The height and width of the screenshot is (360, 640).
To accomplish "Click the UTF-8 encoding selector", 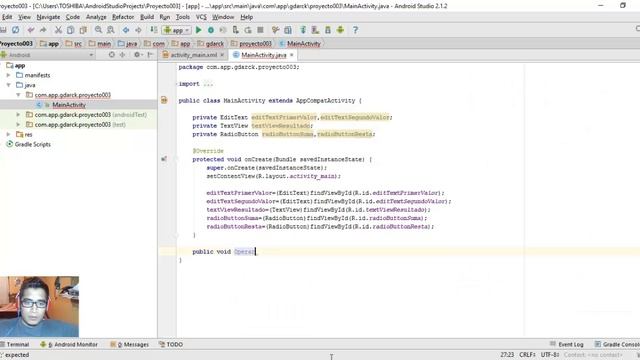I will (x=550, y=355).
